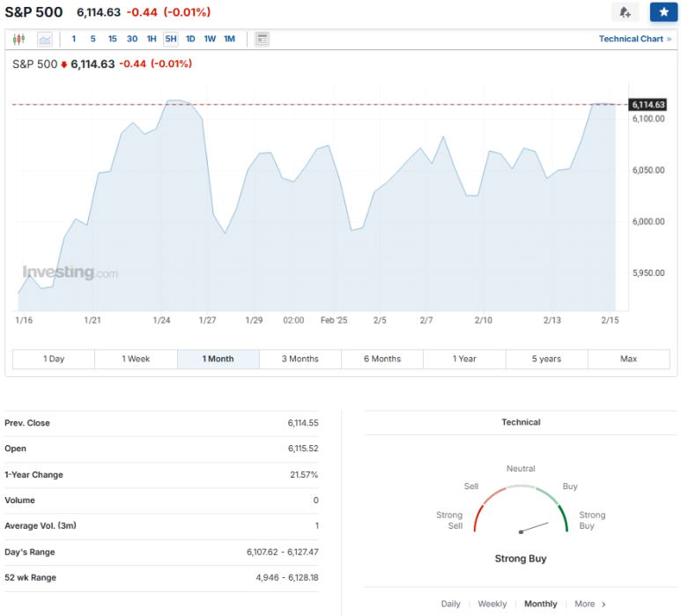Open More technical timeframes
The image size is (681, 616).
[589, 604]
